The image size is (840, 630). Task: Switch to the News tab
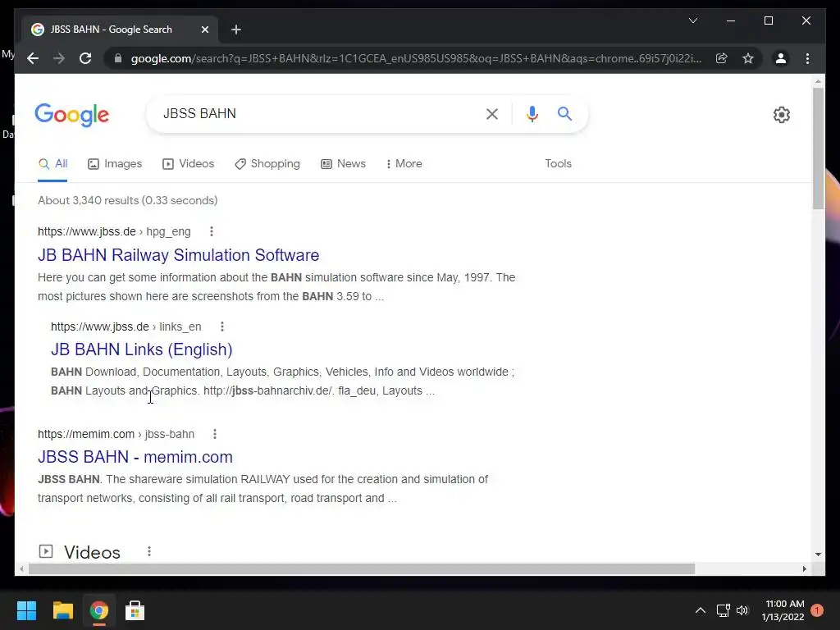(x=343, y=164)
